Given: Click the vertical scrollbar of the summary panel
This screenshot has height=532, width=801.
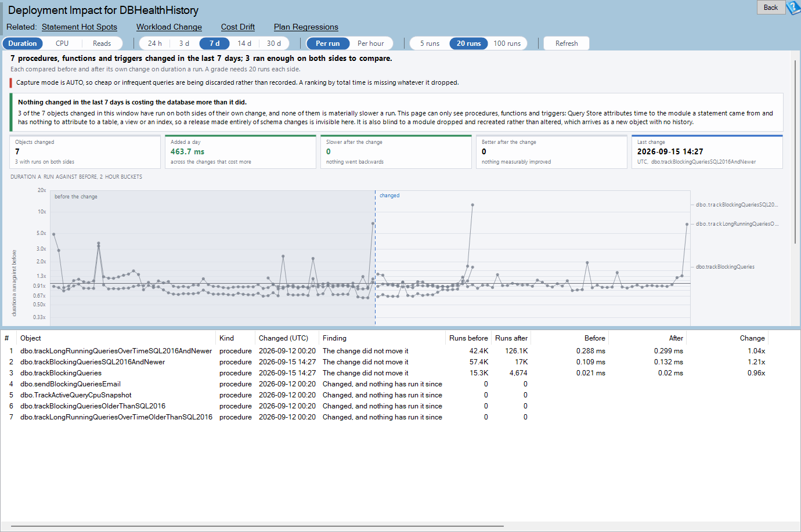Looking at the screenshot, I should tap(796, 151).
